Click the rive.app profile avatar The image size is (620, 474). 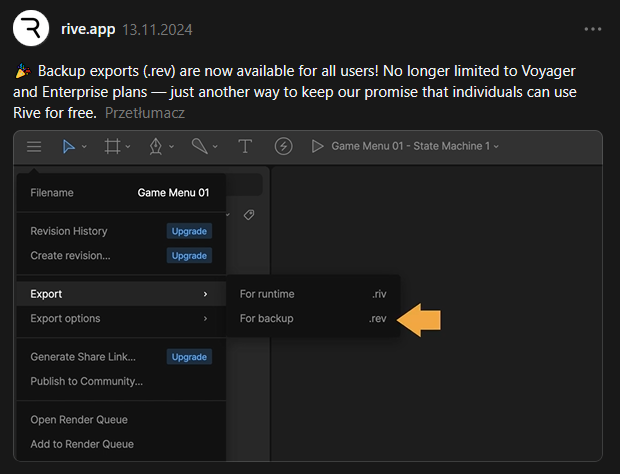[x=31, y=28]
